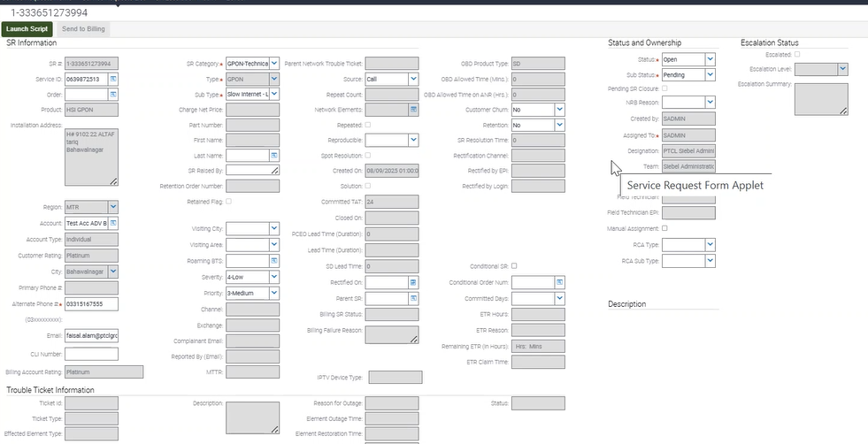The image size is (868, 444).
Task: Click the Conditional Order Num lookup icon
Action: [x=559, y=282]
